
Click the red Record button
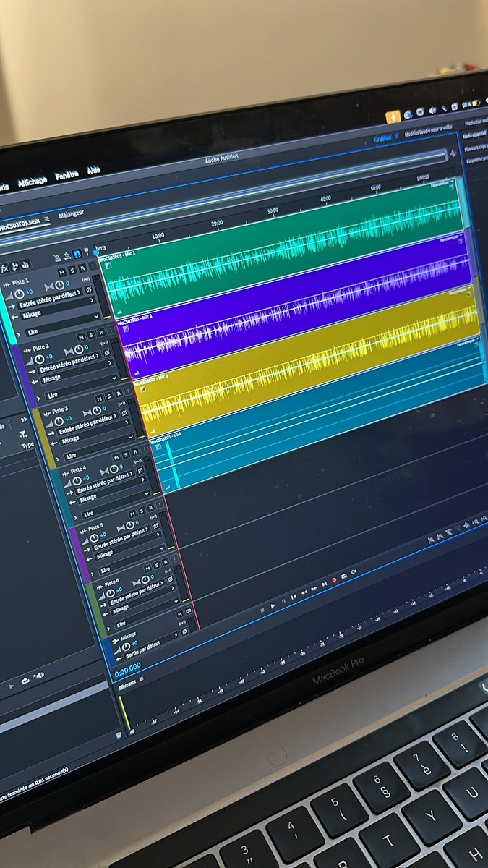pos(334,580)
